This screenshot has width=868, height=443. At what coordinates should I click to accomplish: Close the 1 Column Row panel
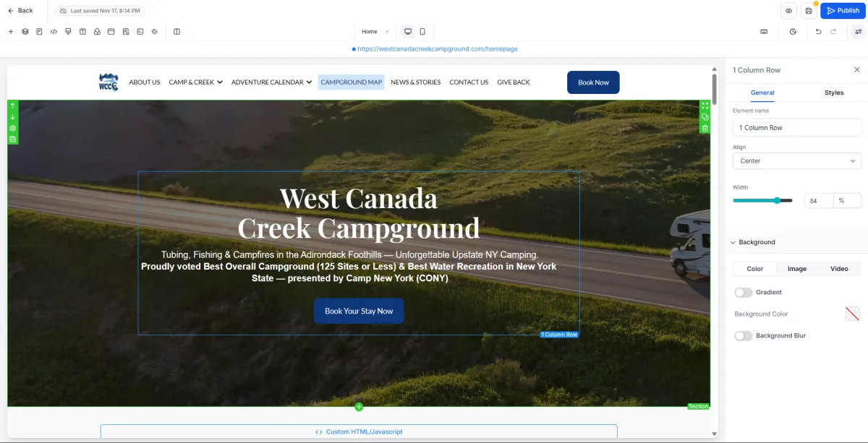coord(857,70)
